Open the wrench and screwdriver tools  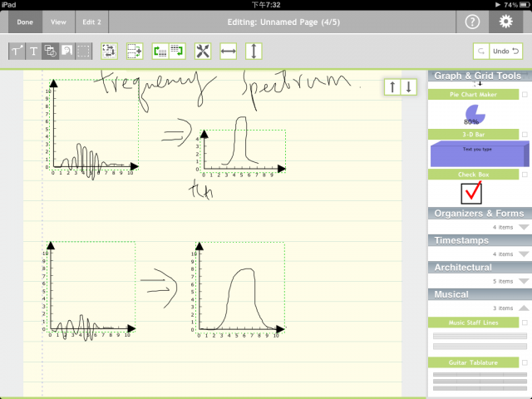(x=203, y=52)
